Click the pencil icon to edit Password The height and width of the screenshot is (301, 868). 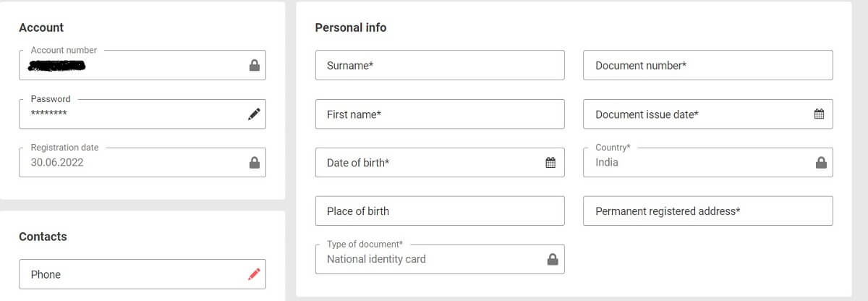pos(254,114)
